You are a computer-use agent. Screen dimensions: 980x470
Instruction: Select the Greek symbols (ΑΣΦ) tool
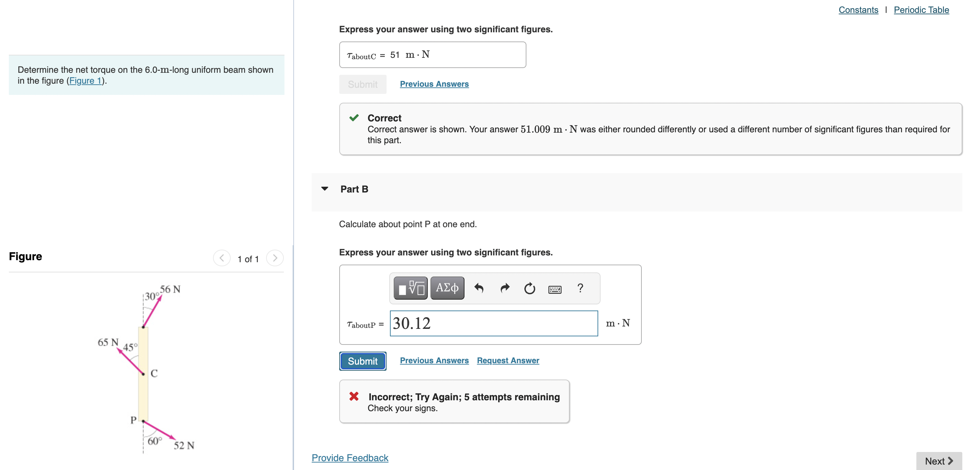[x=447, y=288]
